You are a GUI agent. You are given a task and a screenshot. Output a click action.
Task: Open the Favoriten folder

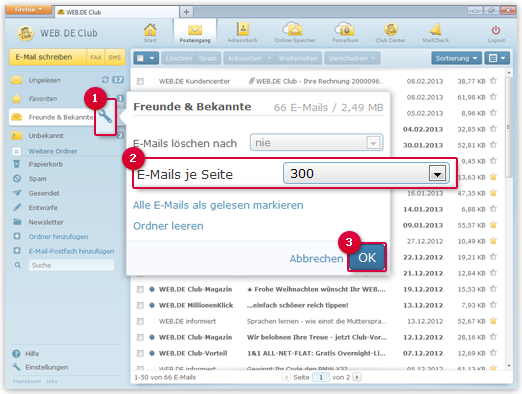click(x=43, y=99)
